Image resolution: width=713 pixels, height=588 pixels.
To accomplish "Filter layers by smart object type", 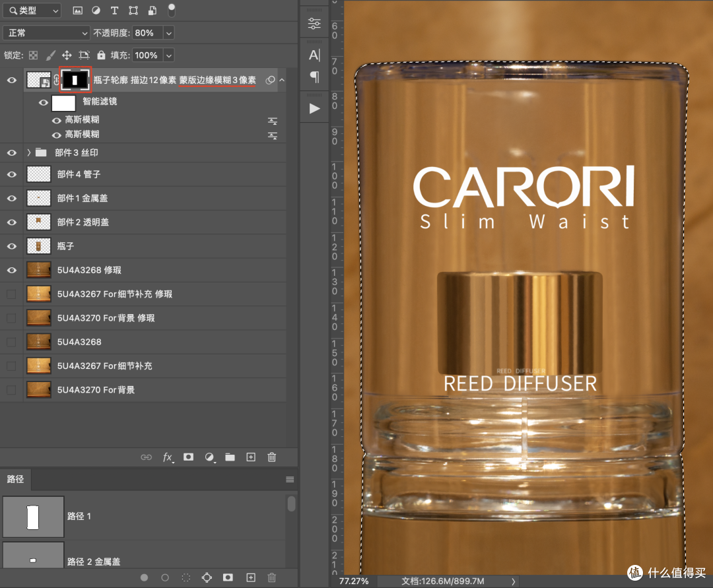I will coord(153,11).
